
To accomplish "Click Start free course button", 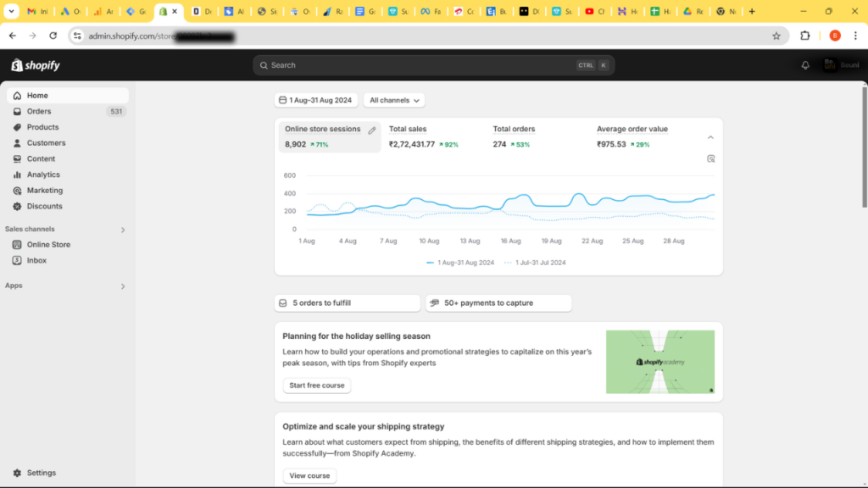I will [x=317, y=385].
